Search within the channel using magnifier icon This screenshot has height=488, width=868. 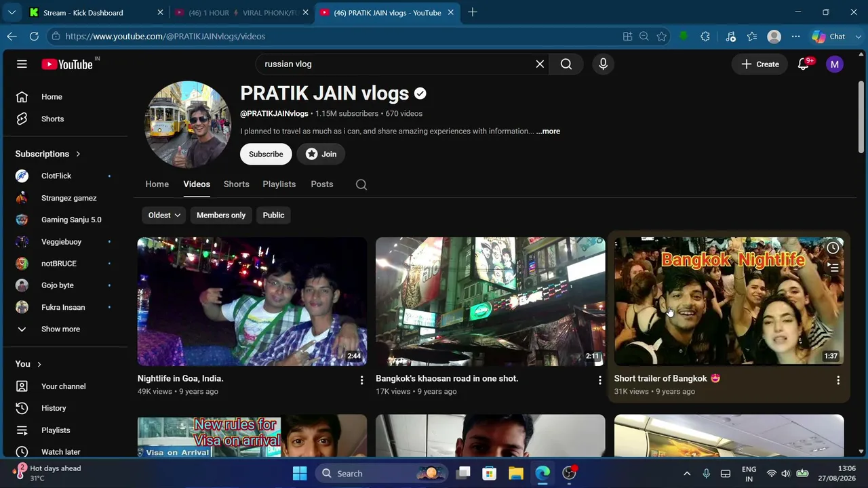[361, 184]
